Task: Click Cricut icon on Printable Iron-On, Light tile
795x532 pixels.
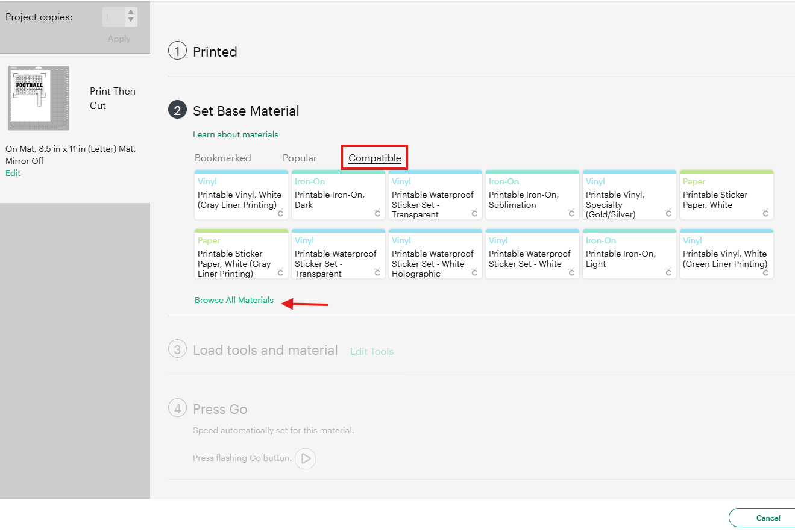Action: tap(669, 272)
